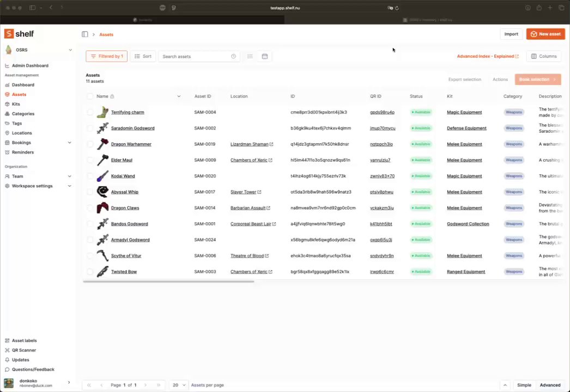The image size is (570, 392).
Task: Click Terrifying charm thumbnail image
Action: point(102,112)
